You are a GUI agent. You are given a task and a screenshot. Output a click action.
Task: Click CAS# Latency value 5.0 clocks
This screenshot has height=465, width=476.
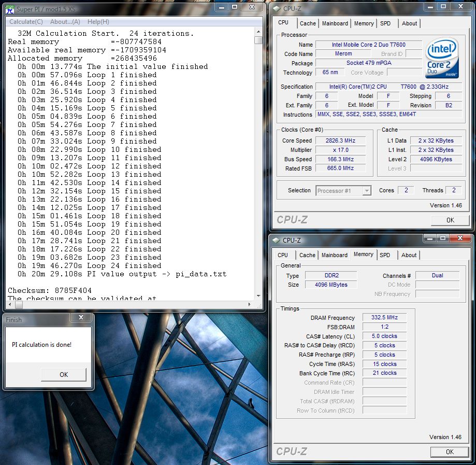[384, 336]
